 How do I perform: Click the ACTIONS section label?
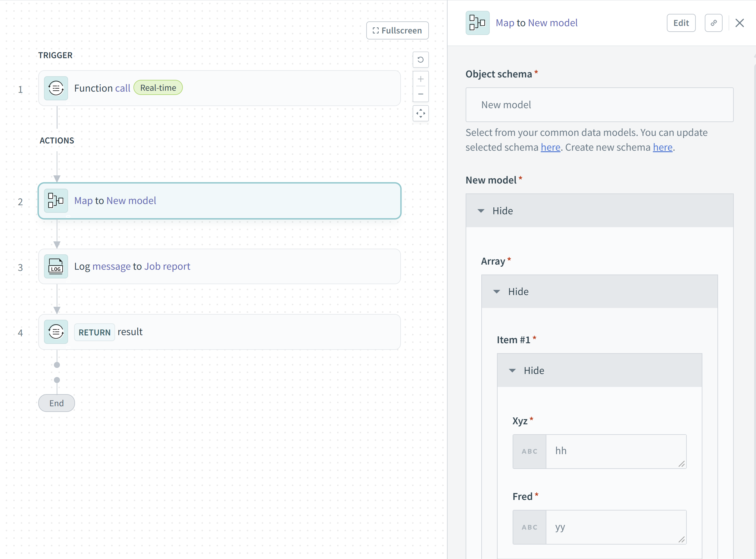(x=57, y=140)
